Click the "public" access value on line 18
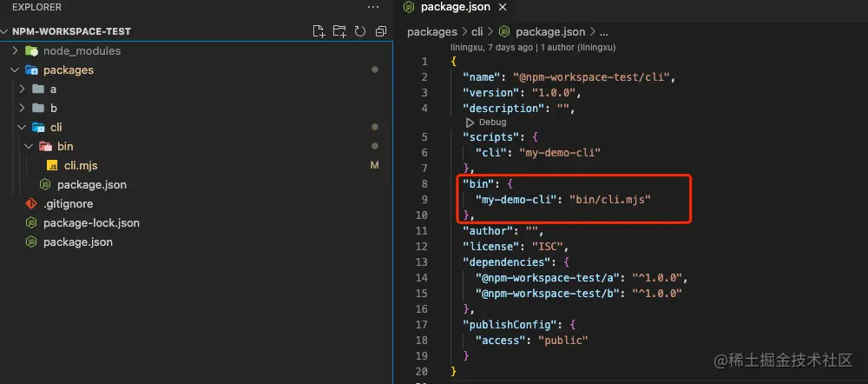The height and width of the screenshot is (384, 868). (563, 341)
